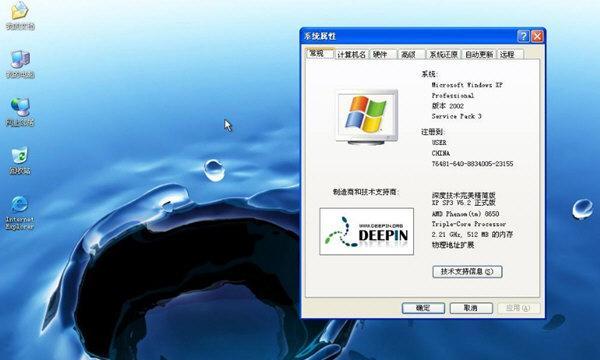Close the 系统属性 dialog window
The height and width of the screenshot is (360, 600).
[x=537, y=36]
